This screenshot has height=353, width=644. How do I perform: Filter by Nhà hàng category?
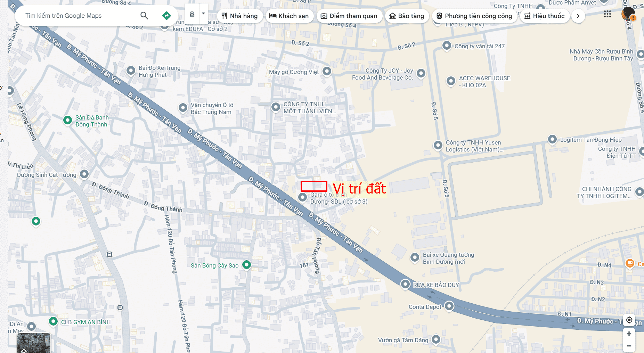click(239, 16)
